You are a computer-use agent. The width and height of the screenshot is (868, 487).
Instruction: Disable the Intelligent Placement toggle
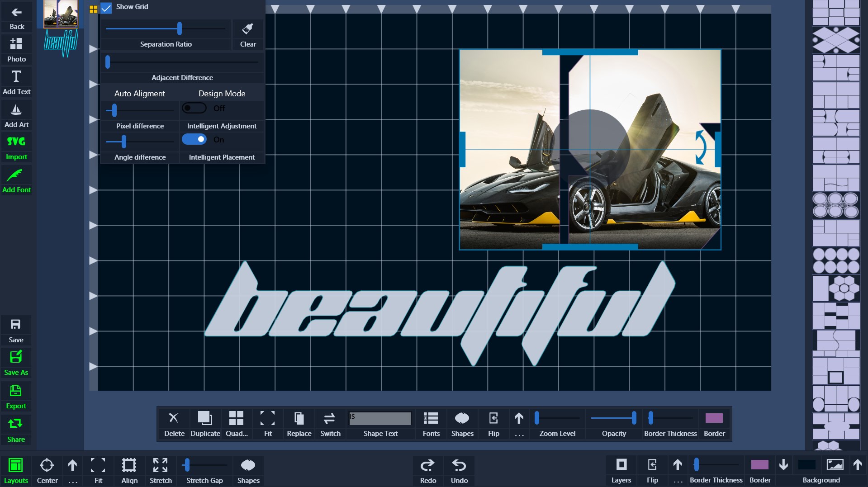pos(194,139)
